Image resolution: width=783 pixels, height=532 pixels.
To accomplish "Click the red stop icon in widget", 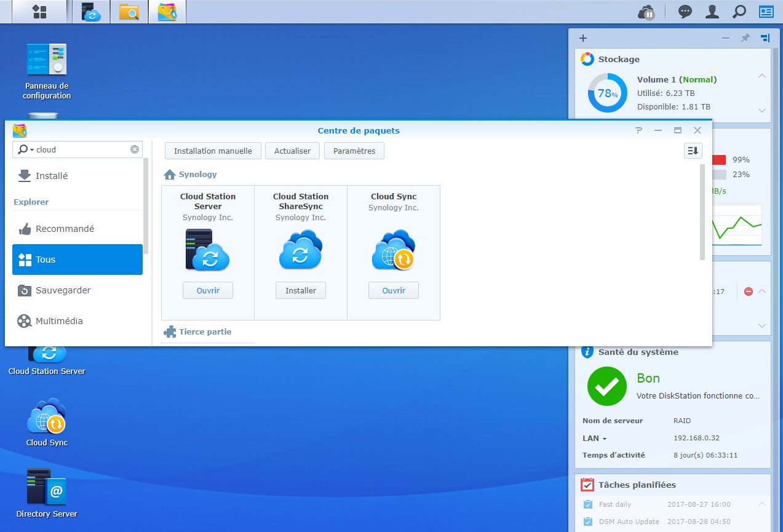I will coord(749,292).
